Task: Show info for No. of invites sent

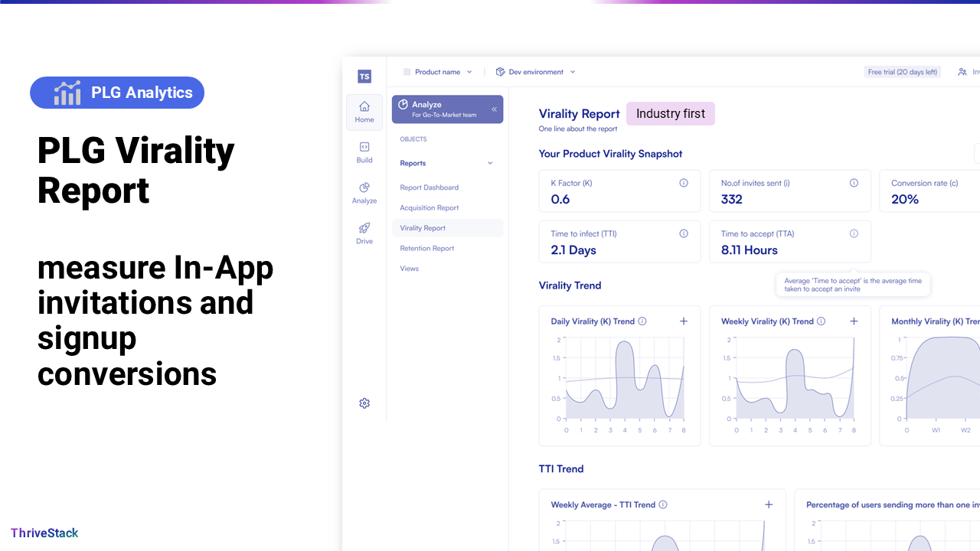Action: (x=854, y=183)
